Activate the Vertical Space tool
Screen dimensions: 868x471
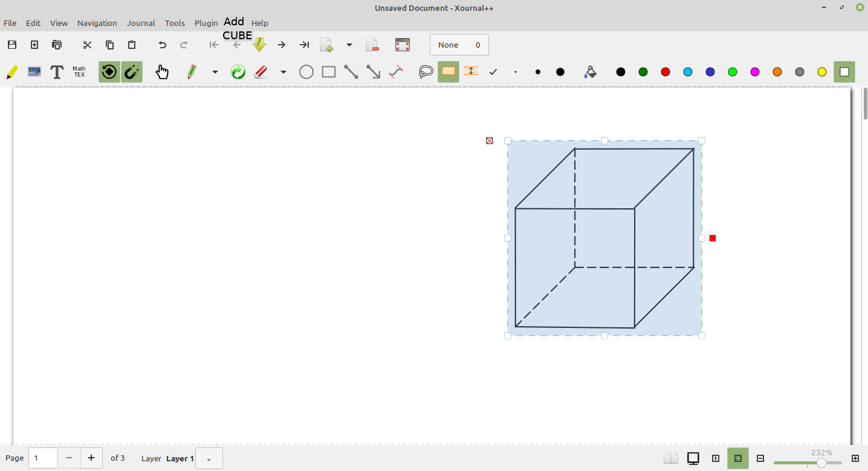(x=471, y=71)
